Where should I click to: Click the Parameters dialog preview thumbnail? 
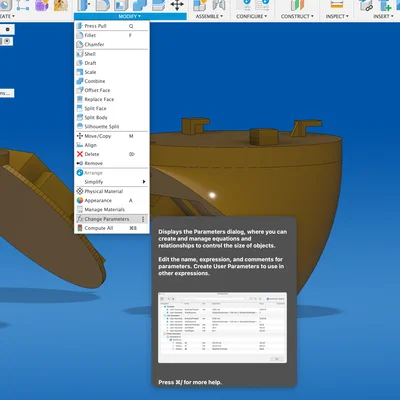click(x=222, y=328)
